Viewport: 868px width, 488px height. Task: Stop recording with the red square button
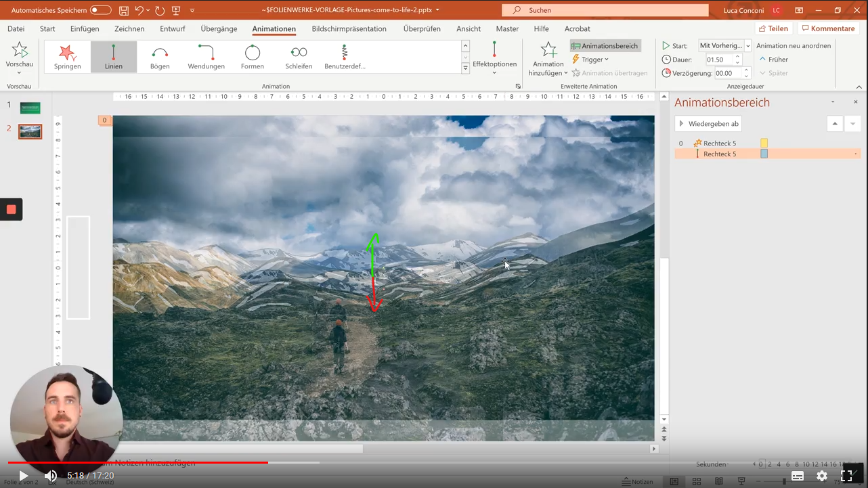coord(11,209)
